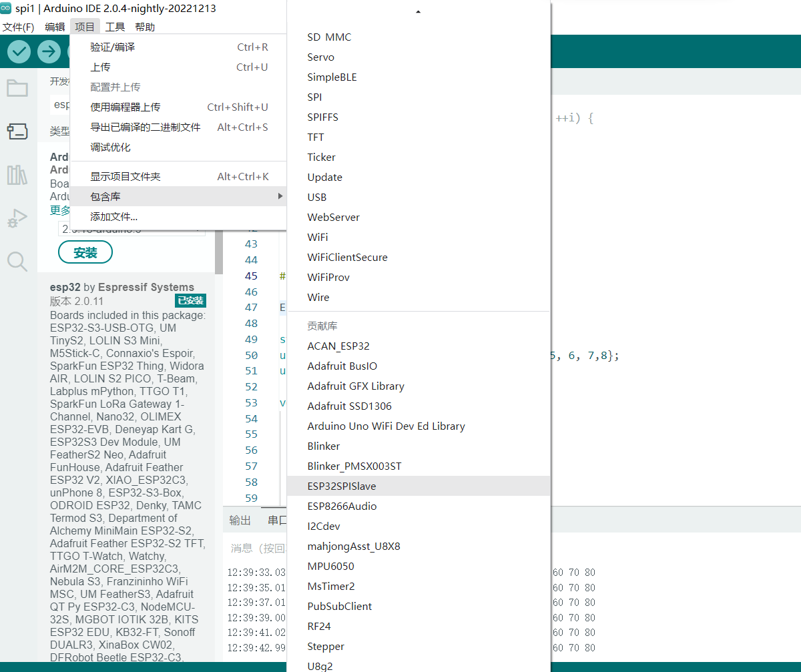The image size is (801, 672).
Task: Include the ACAN_ESP32 library
Action: (419, 346)
